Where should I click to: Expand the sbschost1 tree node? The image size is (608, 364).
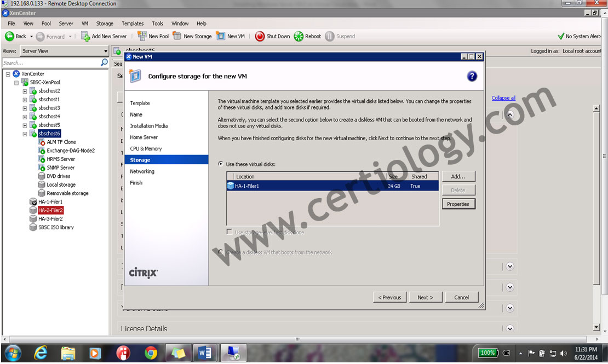click(x=25, y=100)
